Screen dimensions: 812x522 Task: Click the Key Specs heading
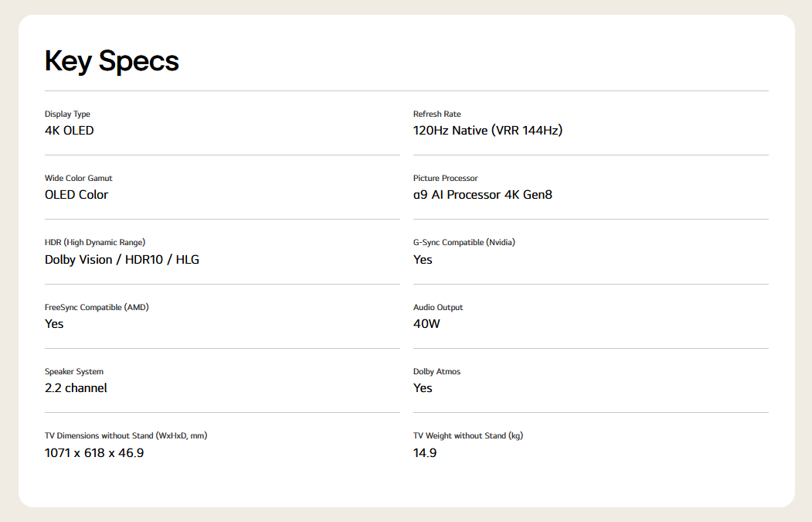pyautogui.click(x=111, y=61)
